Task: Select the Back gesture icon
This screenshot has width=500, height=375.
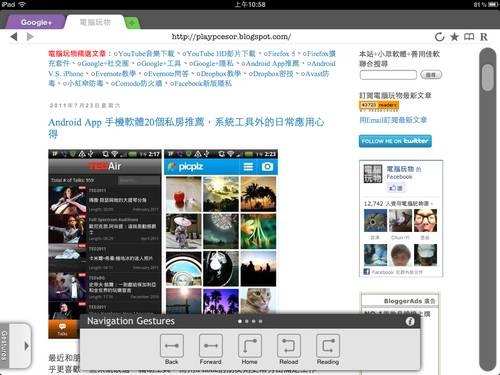Action: point(172,346)
